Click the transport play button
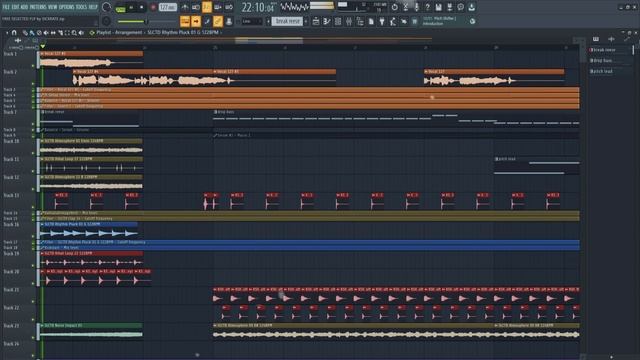The height and width of the screenshot is (360, 640). (x=131, y=7)
